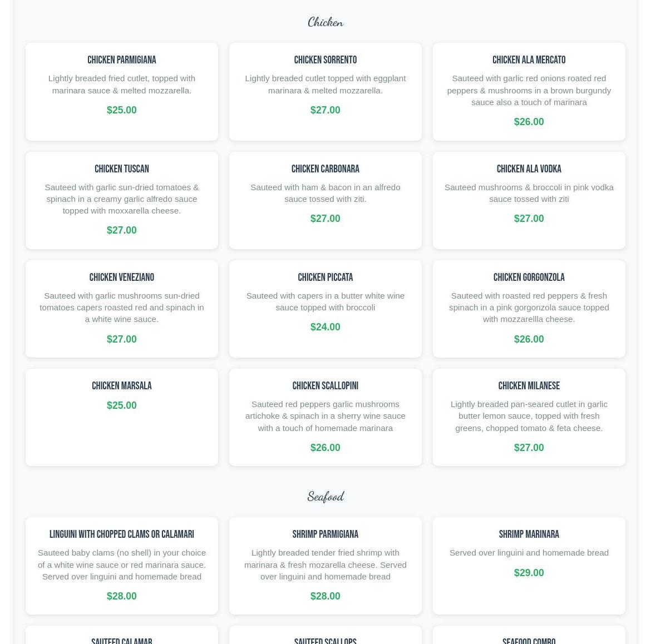Click the Chicken Ala Vodka heading
The width and height of the screenshot is (651, 644).
click(x=529, y=169)
